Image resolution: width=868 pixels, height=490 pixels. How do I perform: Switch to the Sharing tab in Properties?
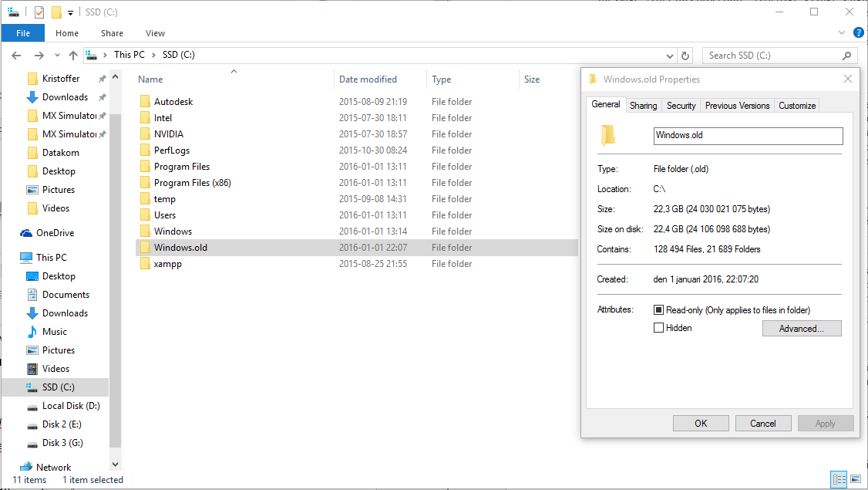click(x=643, y=105)
